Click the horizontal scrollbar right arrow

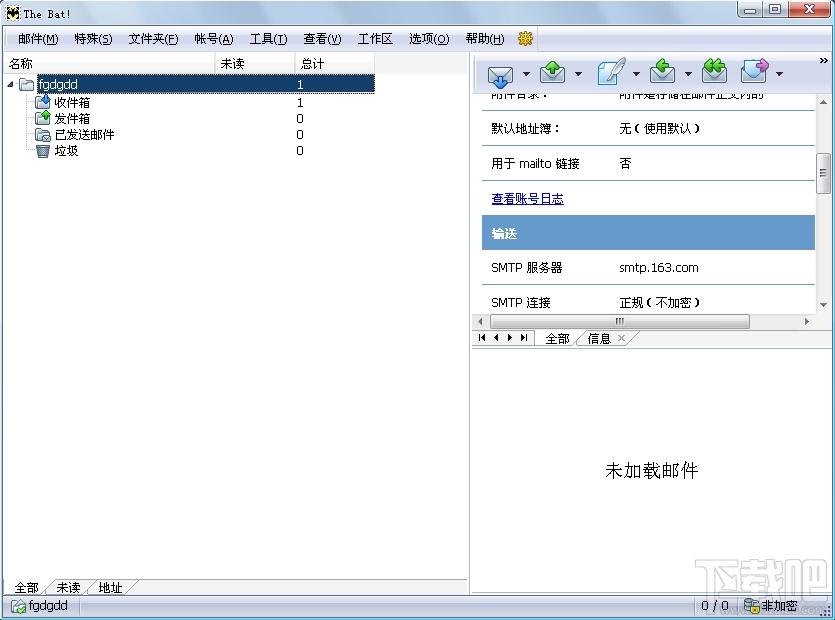[x=807, y=322]
